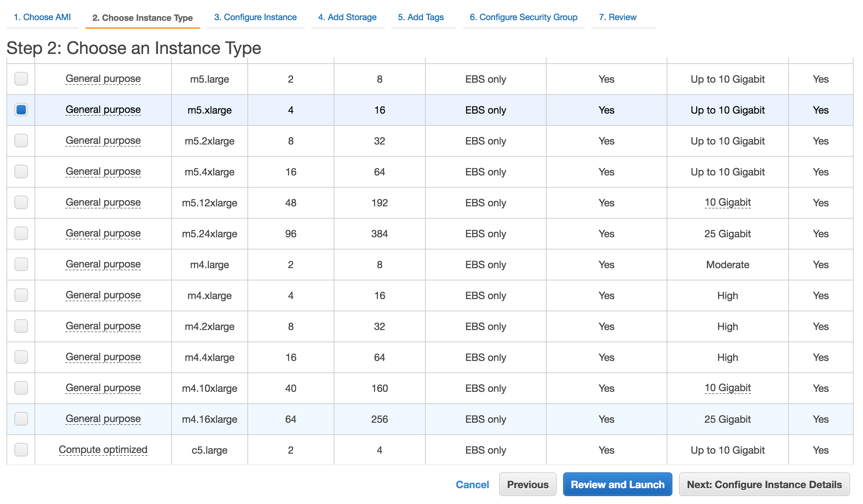
Task: Click the m4.16xlarge type cell
Action: 210,419
